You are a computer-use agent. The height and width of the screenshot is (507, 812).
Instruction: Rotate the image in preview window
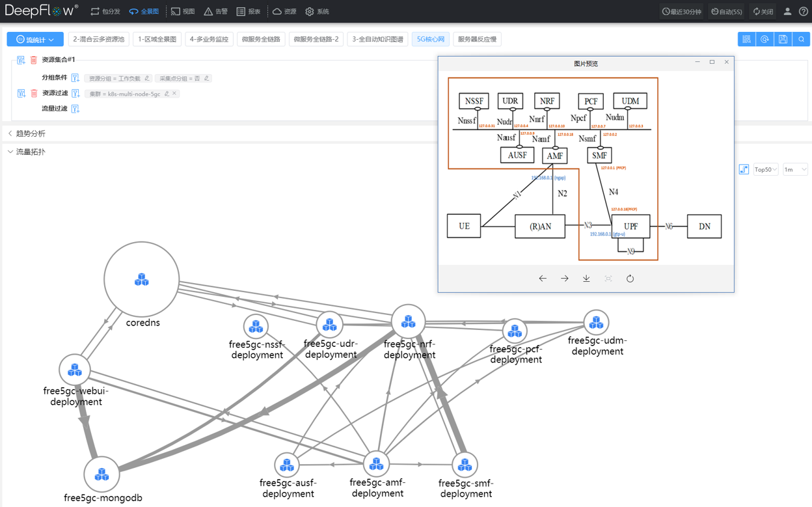(630, 279)
